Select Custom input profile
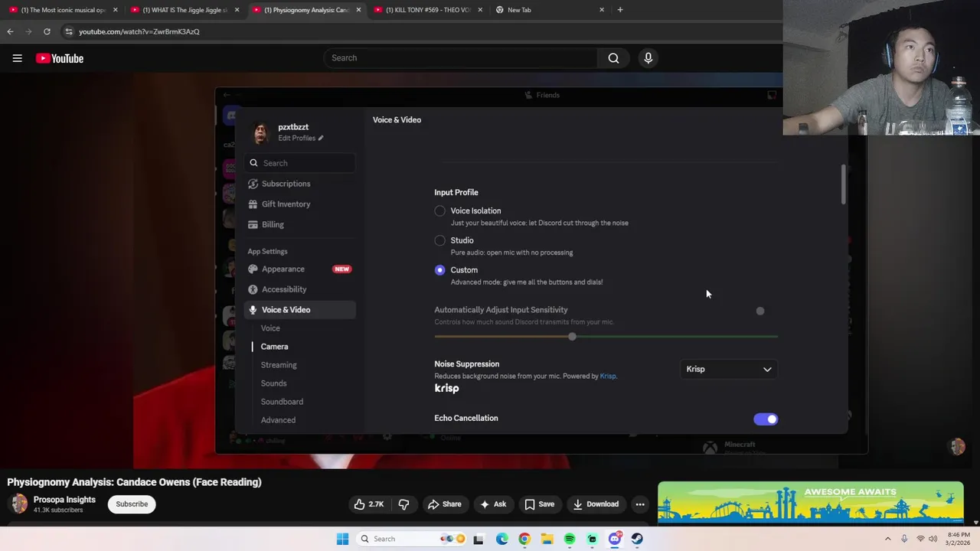The height and width of the screenshot is (551, 980). [x=439, y=270]
